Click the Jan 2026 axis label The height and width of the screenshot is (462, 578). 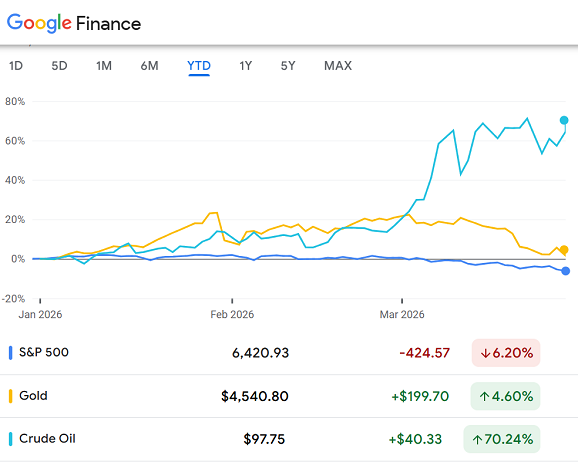(40, 315)
